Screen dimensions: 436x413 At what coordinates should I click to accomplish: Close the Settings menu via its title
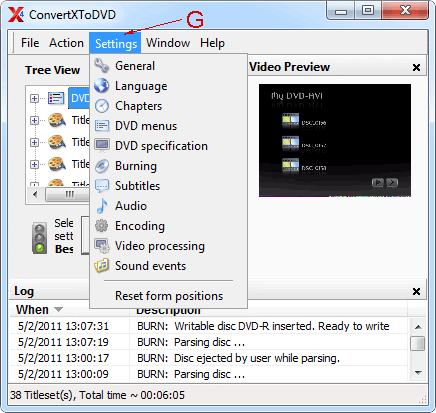pyautogui.click(x=115, y=43)
